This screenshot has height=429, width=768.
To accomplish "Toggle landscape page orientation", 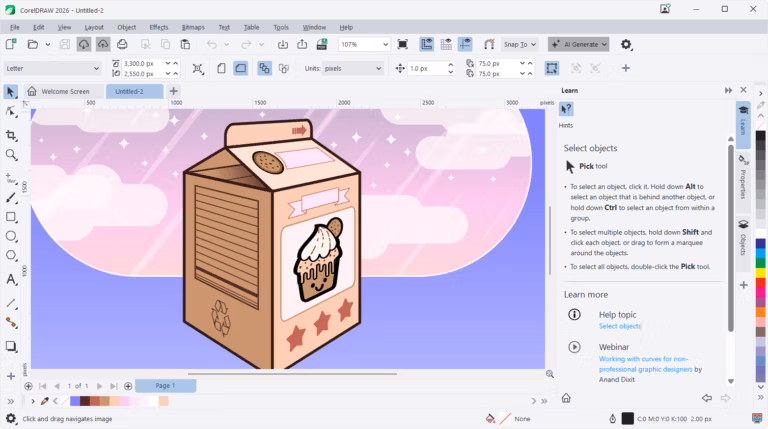I will 240,69.
